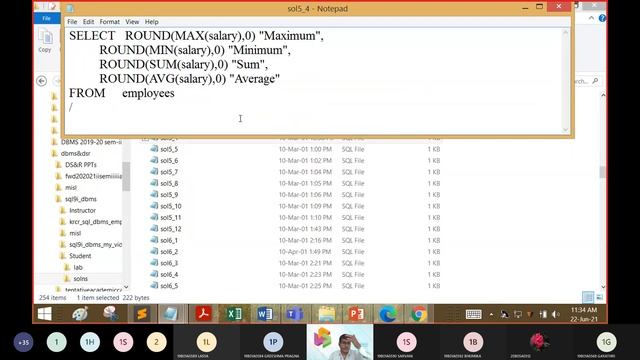Click the volume speaker tray icon
Image resolution: width=640 pixels, height=360 pixels.
pos(556,314)
